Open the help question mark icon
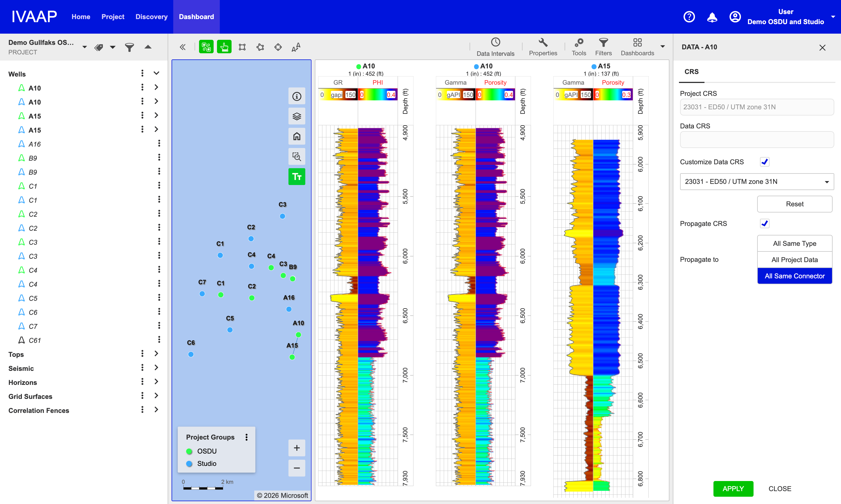Viewport: 841px width, 504px height. click(689, 17)
